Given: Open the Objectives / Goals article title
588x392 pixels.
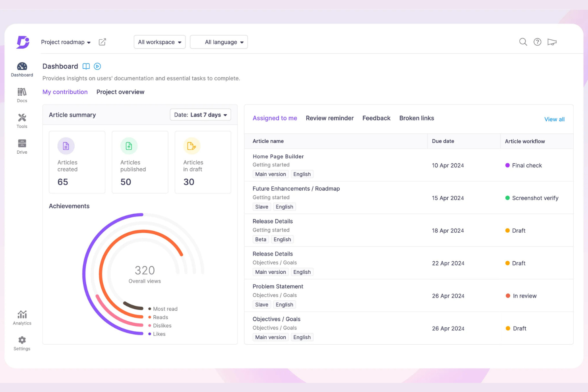Looking at the screenshot, I should coord(277,319).
